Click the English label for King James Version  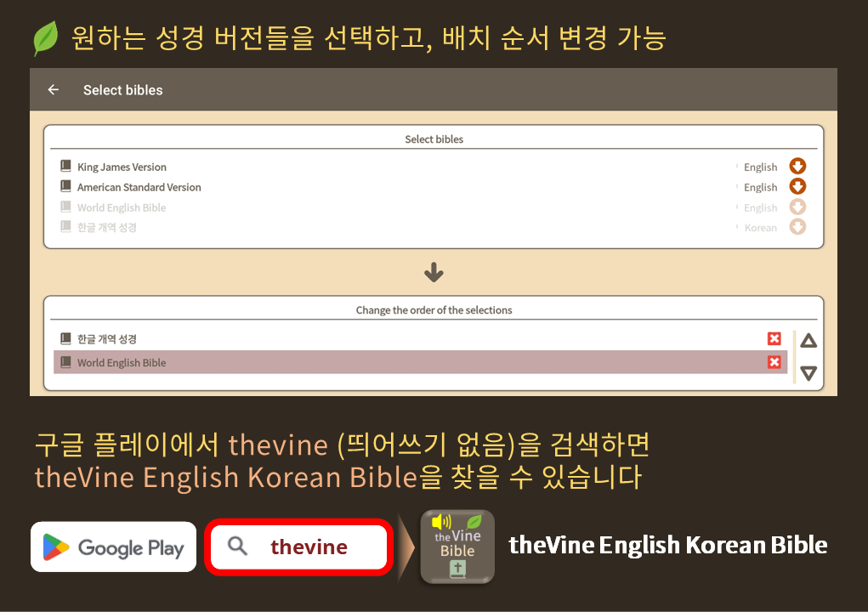coord(760,167)
